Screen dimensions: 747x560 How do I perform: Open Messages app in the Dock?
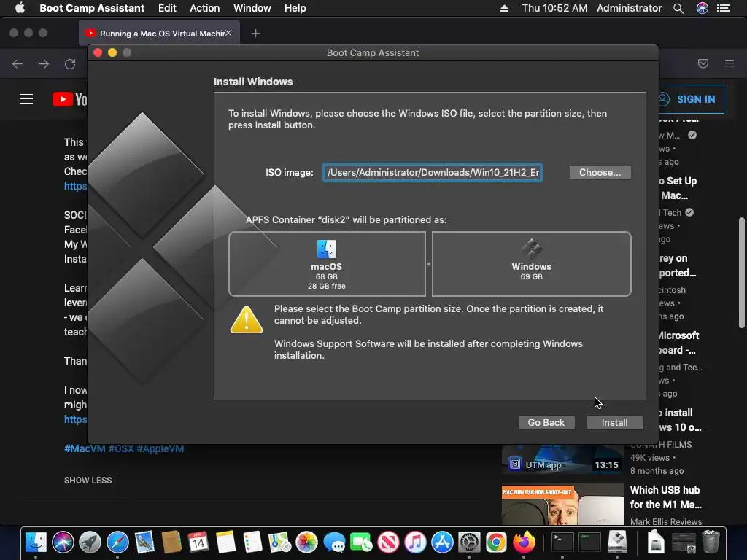(334, 542)
